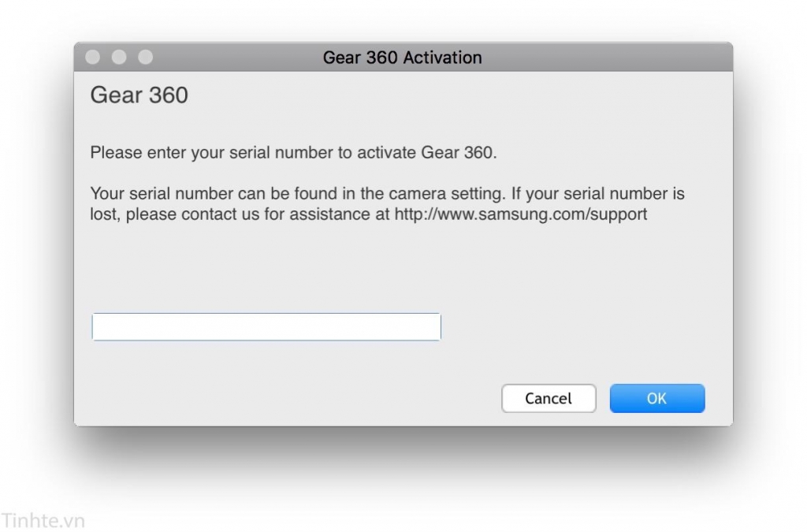Image resolution: width=807 pixels, height=532 pixels.
Task: Open the samsung.com/support URL in the text
Action: click(x=520, y=214)
